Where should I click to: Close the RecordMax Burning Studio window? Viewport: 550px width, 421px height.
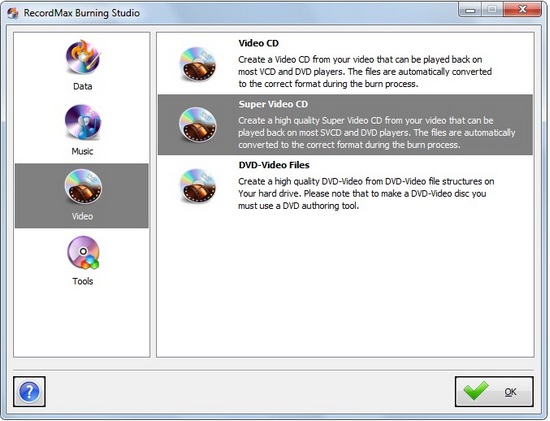pos(522,9)
